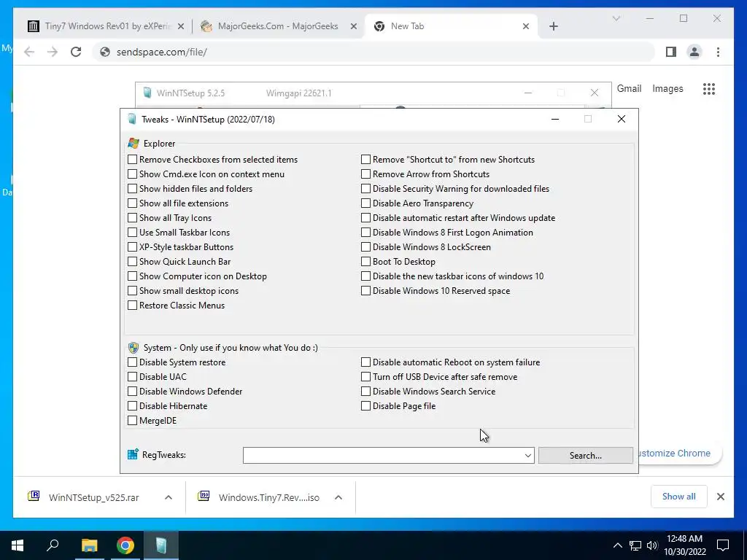Viewport: 747px width, 560px height.
Task: Tick the MergeIDE checkbox
Action: [x=133, y=421]
